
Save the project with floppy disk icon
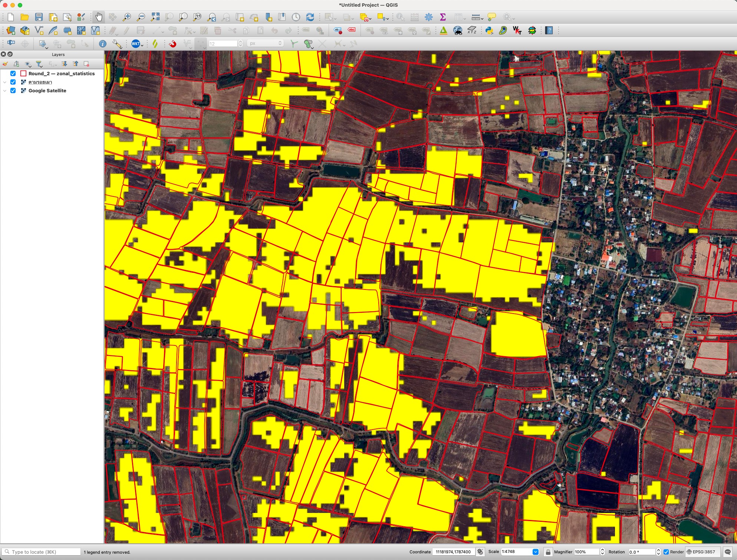click(x=39, y=17)
